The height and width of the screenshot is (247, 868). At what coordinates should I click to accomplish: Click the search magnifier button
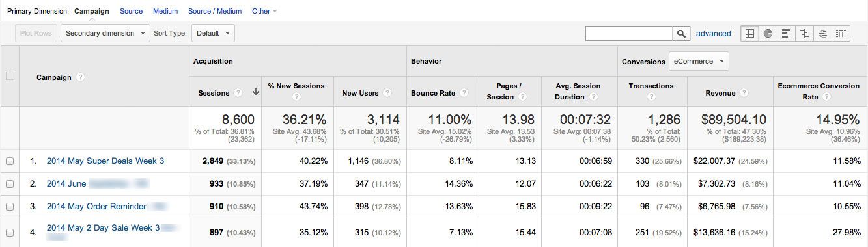click(681, 34)
